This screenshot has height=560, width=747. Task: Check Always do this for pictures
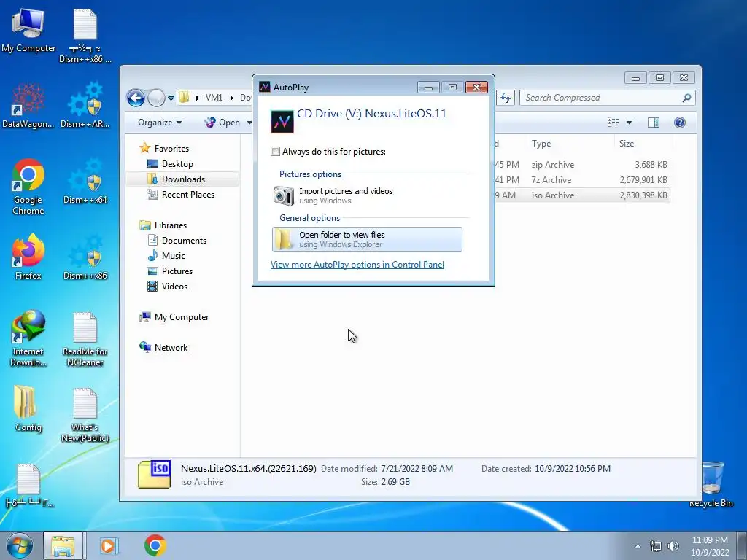(275, 152)
